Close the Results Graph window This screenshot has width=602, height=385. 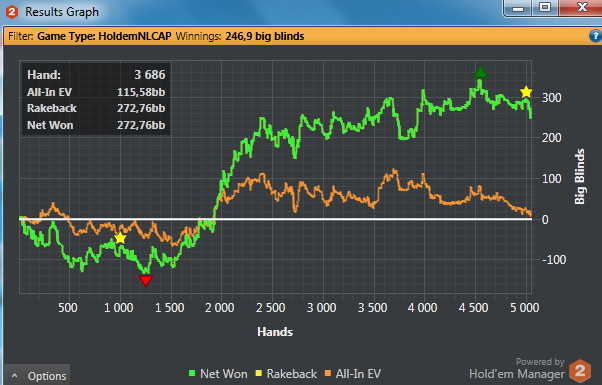[x=581, y=8]
